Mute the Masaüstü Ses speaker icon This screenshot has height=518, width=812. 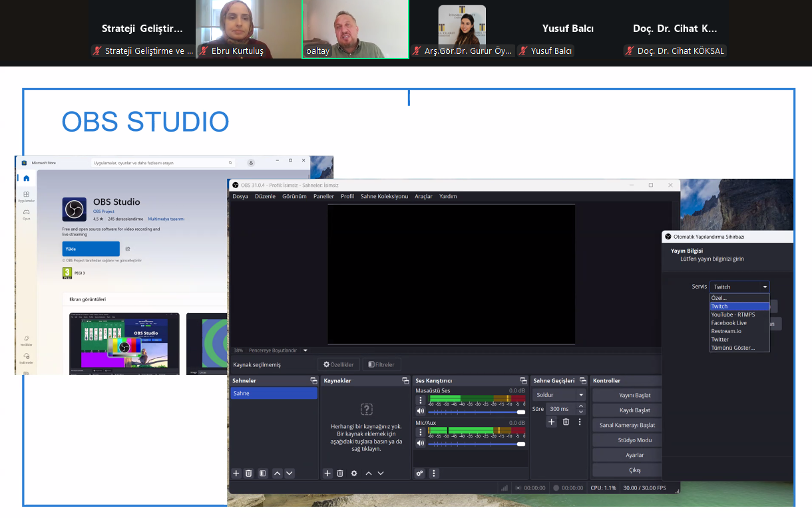[421, 412]
